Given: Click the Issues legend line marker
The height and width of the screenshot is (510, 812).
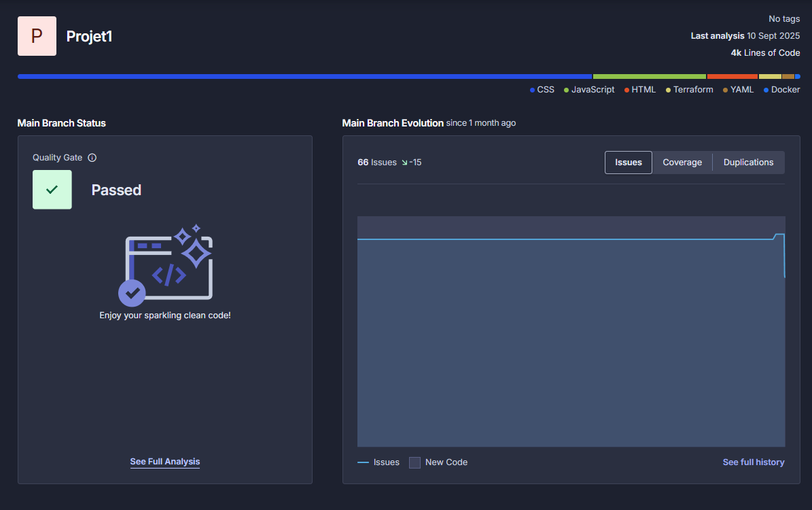Looking at the screenshot, I should pos(363,462).
